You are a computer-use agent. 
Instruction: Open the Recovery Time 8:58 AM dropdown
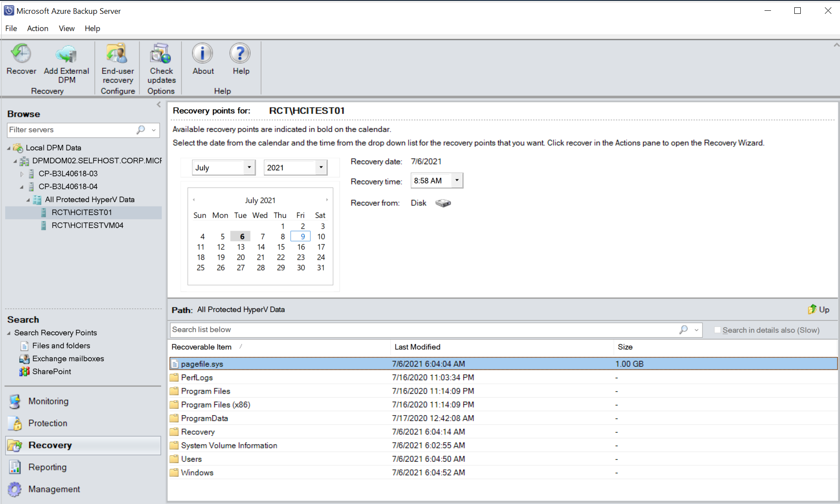tap(457, 180)
